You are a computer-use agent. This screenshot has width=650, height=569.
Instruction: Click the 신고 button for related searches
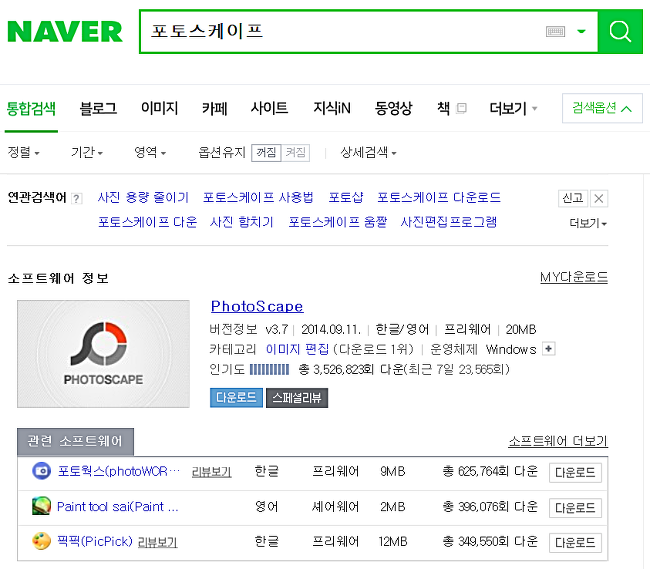572,198
